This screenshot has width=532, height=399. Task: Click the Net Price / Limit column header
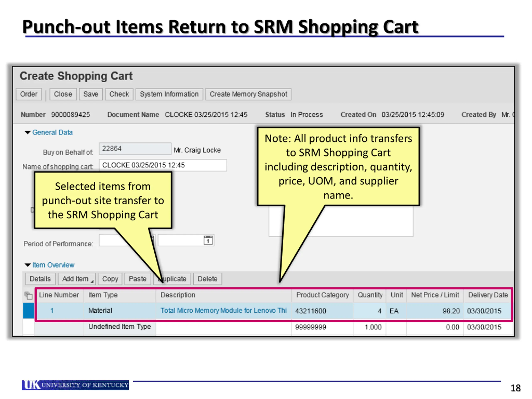click(x=435, y=295)
